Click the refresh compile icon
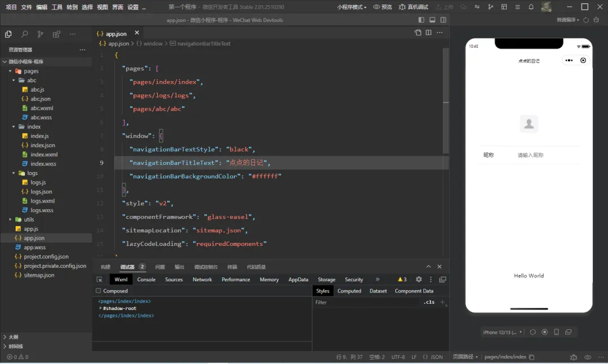Image resolution: width=608 pixels, height=364 pixels. coord(586,20)
